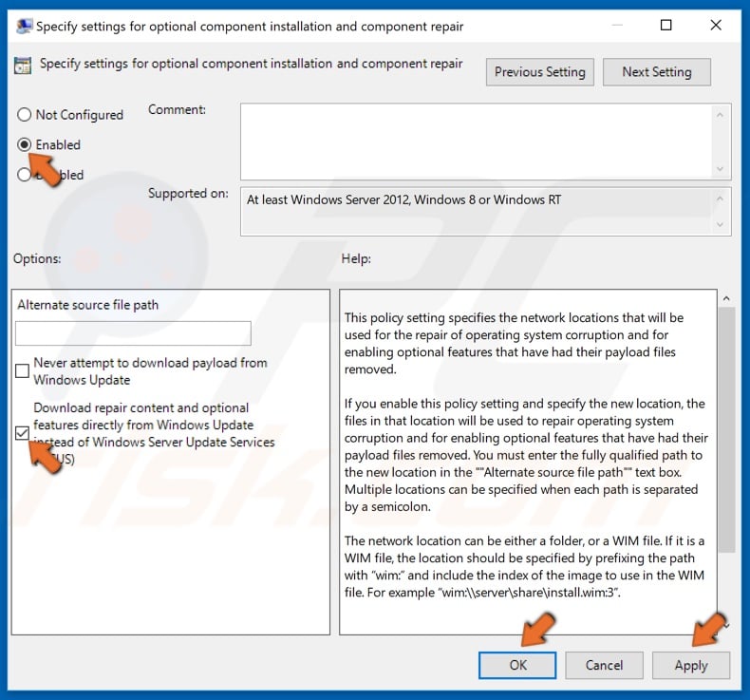The width and height of the screenshot is (750, 700).
Task: Click the Help pane scroll up arrow
Action: (x=726, y=298)
